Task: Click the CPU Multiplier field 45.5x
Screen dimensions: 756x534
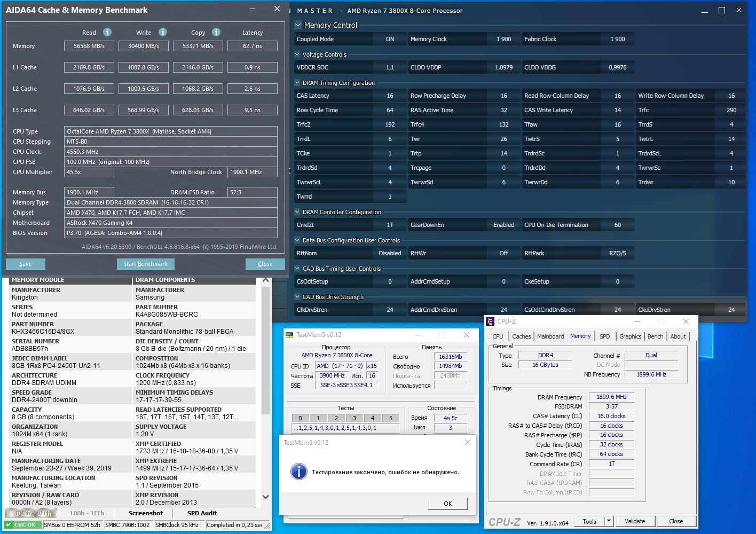Action: pos(89,172)
